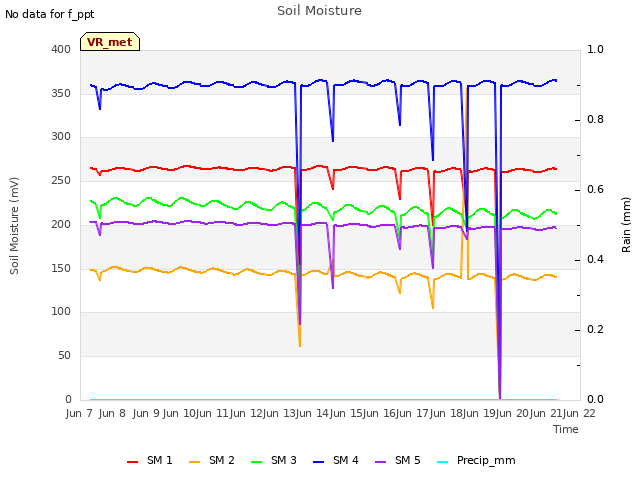Click the SM 2 legend entry
This screenshot has width=640, height=480.
coord(212,461)
